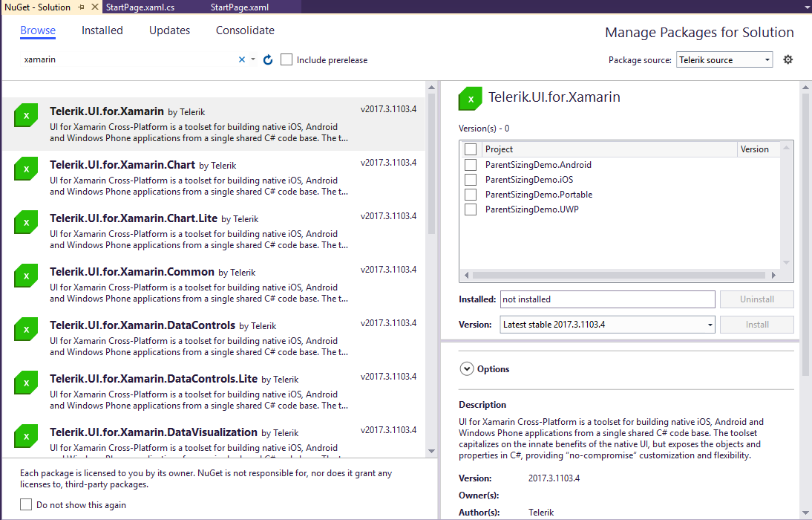Click the Telerik.UI.for.Xamarin package icon in list
Viewport: 812px width, 520px height.
click(x=26, y=115)
